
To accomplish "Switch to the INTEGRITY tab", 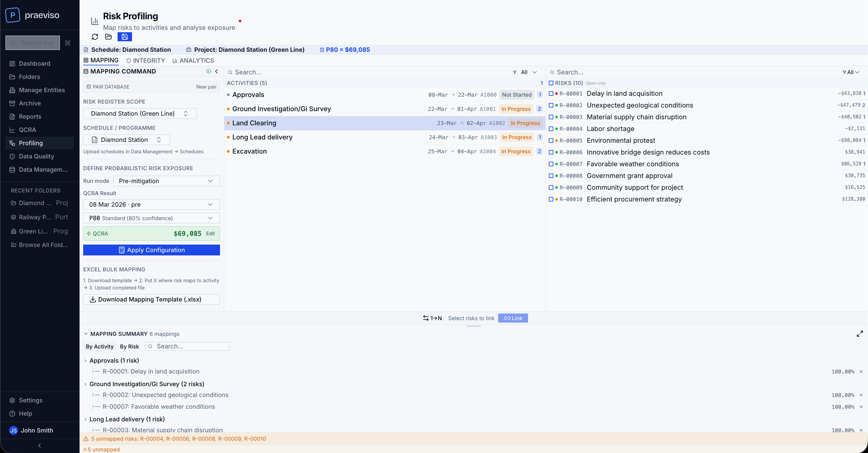I will click(146, 61).
